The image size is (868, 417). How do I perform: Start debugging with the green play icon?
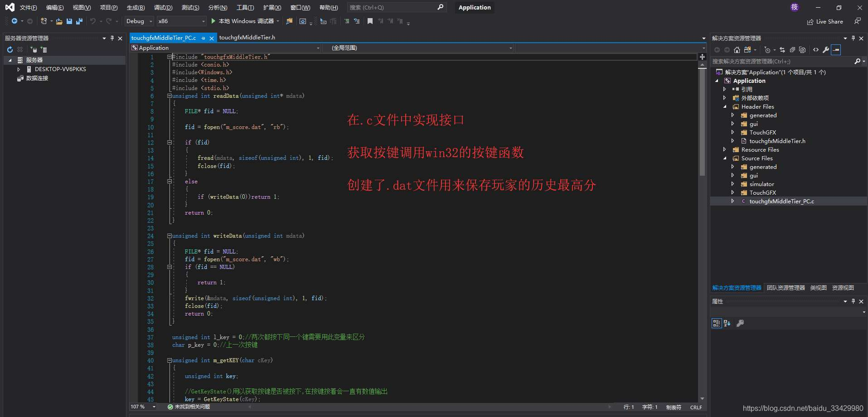coord(213,21)
